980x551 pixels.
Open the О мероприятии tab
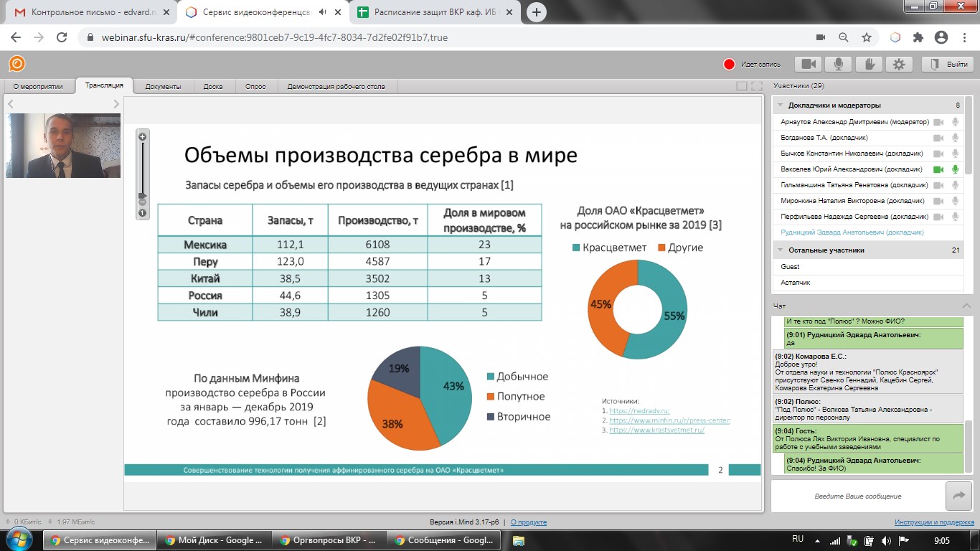tap(38, 87)
